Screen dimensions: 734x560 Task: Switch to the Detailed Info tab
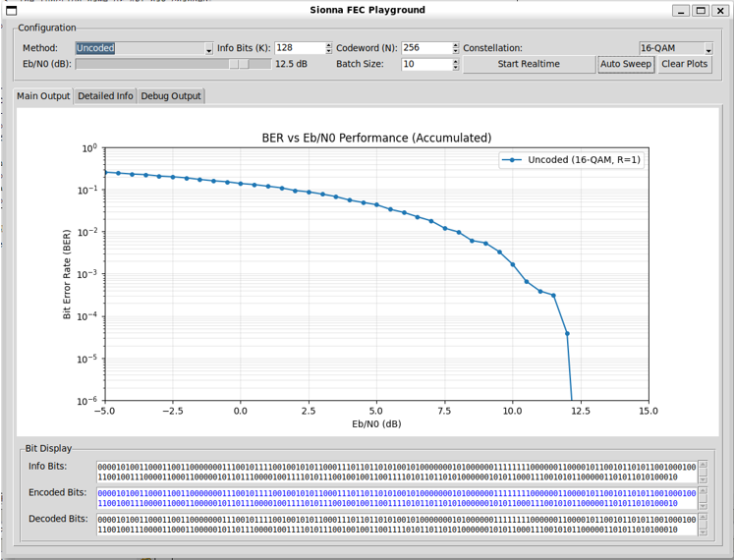[105, 96]
